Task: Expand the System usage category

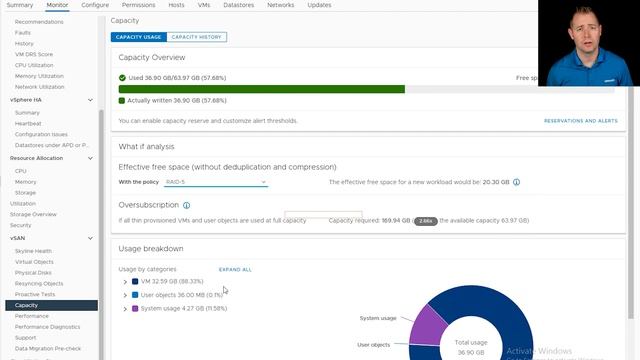Action: 125,309
